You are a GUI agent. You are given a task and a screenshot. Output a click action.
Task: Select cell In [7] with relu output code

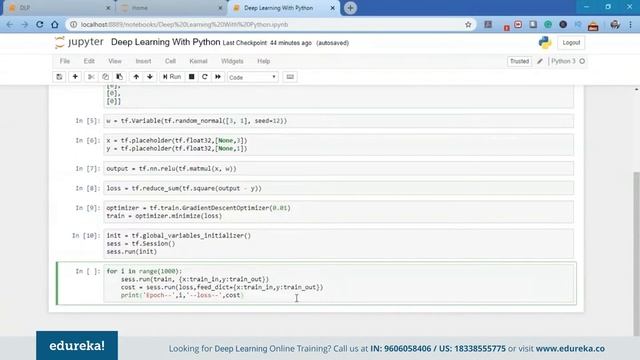click(338, 169)
